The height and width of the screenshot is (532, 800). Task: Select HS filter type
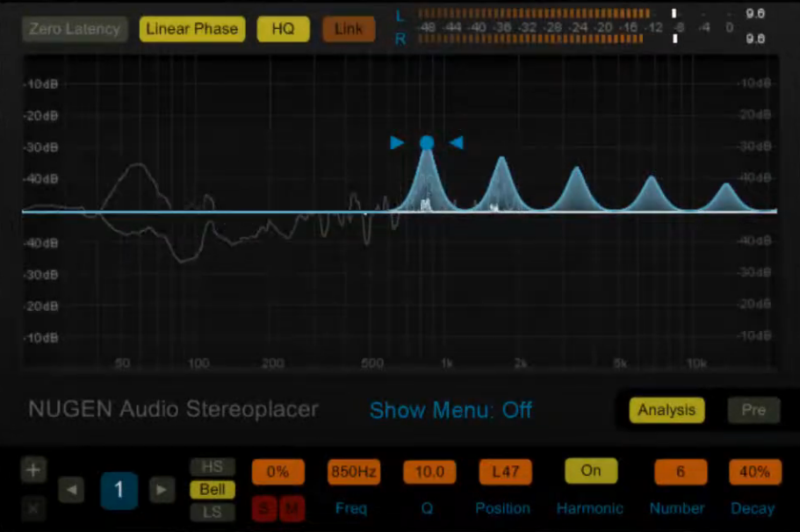(x=213, y=467)
